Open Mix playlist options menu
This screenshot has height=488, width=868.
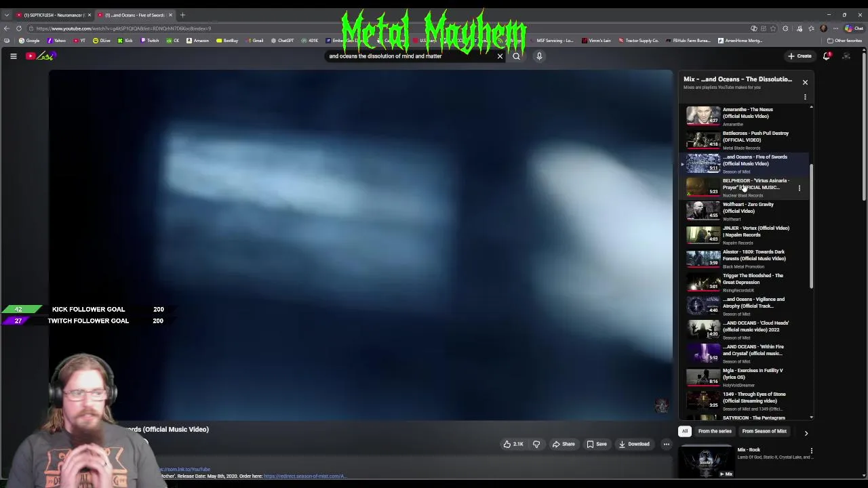tap(805, 97)
